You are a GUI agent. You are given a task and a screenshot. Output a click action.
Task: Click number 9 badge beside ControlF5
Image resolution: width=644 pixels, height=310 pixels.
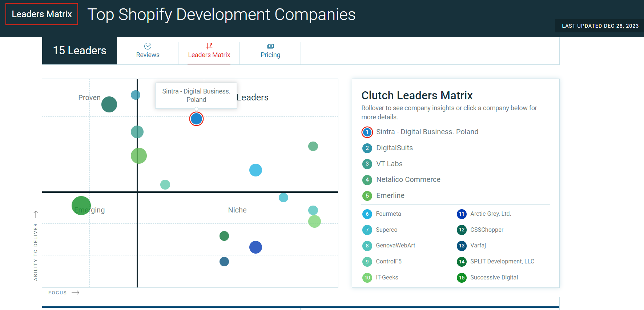pos(367,262)
